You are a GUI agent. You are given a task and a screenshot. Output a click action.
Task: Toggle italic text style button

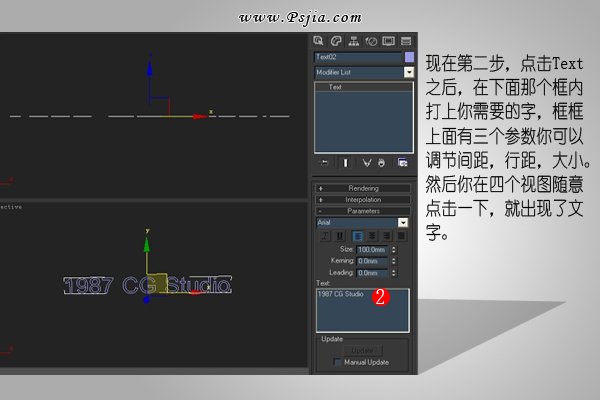coord(325,235)
